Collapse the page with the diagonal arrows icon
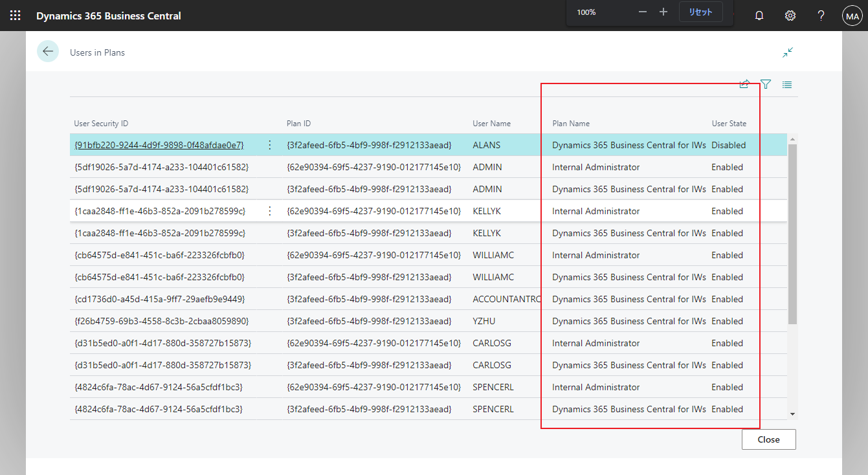The width and height of the screenshot is (868, 475). click(x=788, y=52)
